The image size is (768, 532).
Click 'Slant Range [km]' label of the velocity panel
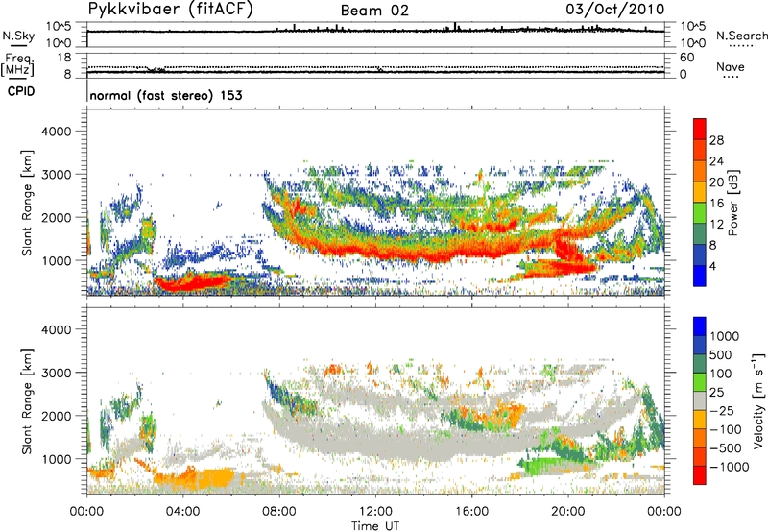click(x=27, y=400)
